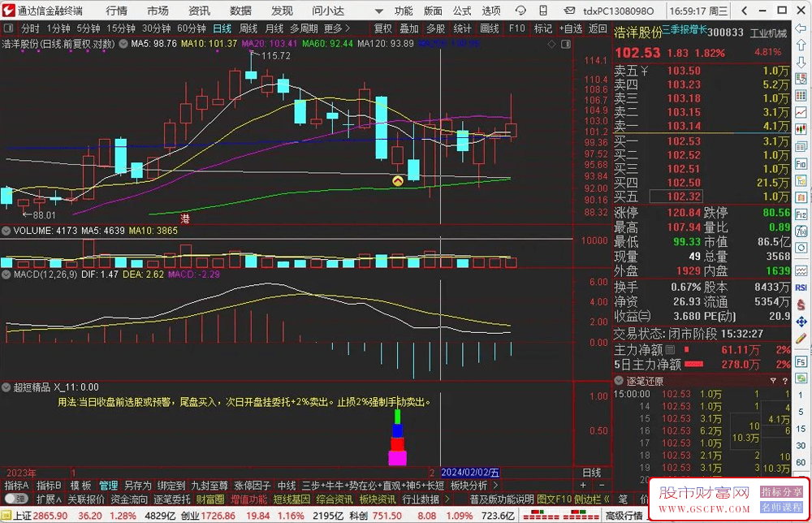812x523 pixels.
Task: Show more indicator templates chevron after 板块分析
Action: (495, 486)
